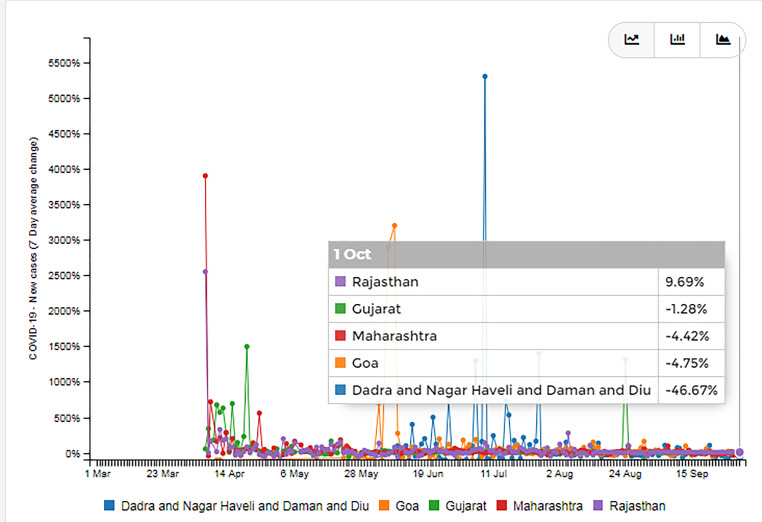Click the last purple data point at chart's right end
This screenshot has width=762, height=522.
740,452
